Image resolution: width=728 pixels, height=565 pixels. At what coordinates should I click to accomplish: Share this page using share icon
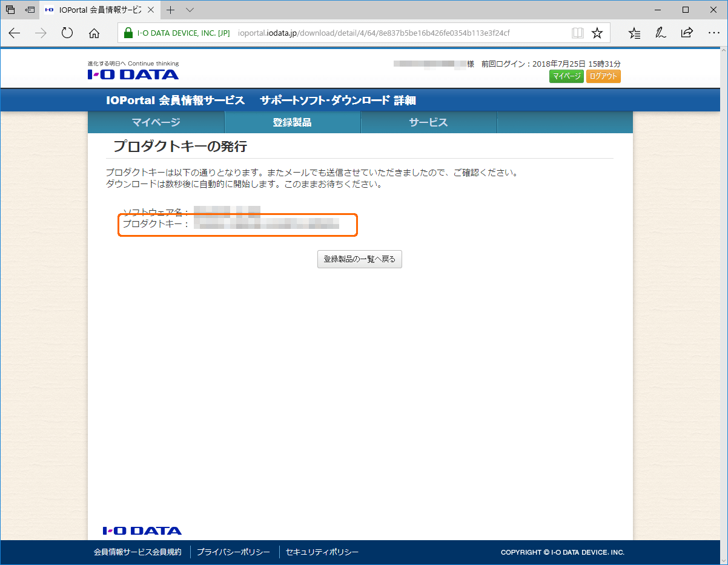[687, 33]
